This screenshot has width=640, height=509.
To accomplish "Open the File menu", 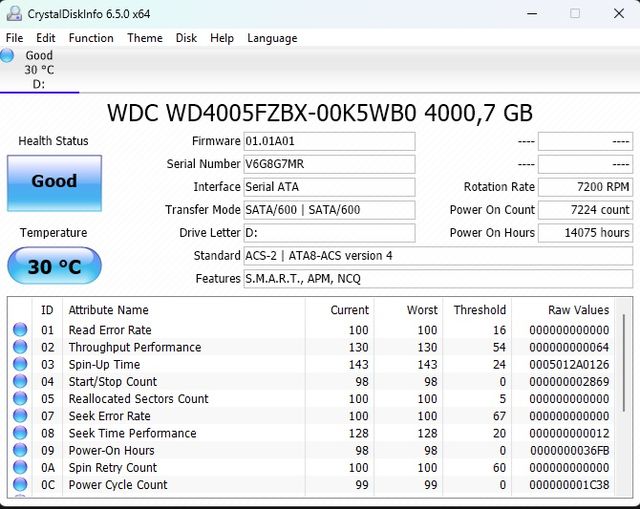I will click(x=14, y=38).
